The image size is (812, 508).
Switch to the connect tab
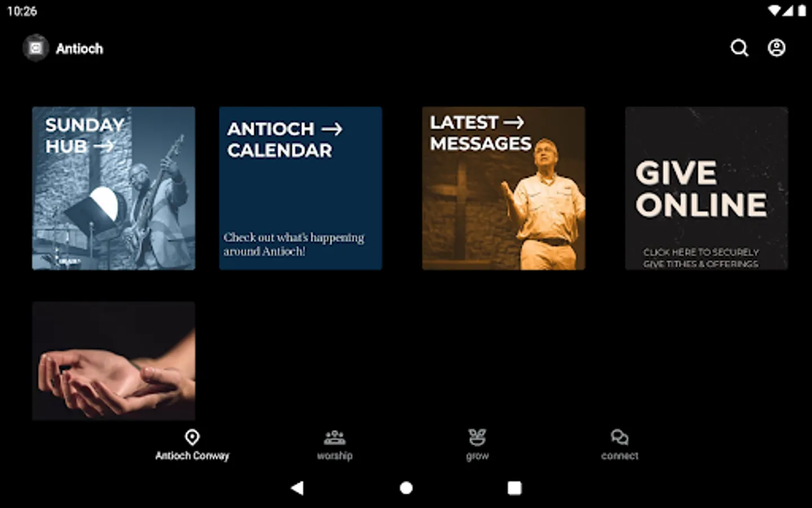tap(620, 445)
